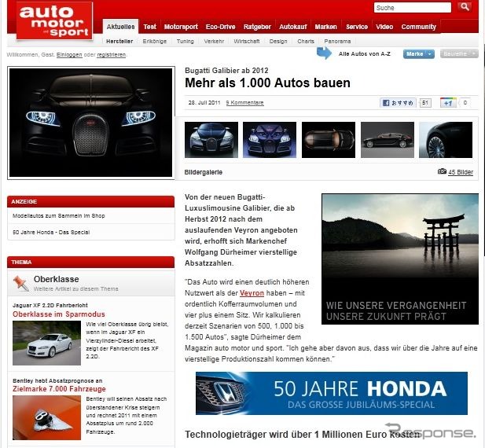Open the 45 Bilder gallery link

[461, 172]
